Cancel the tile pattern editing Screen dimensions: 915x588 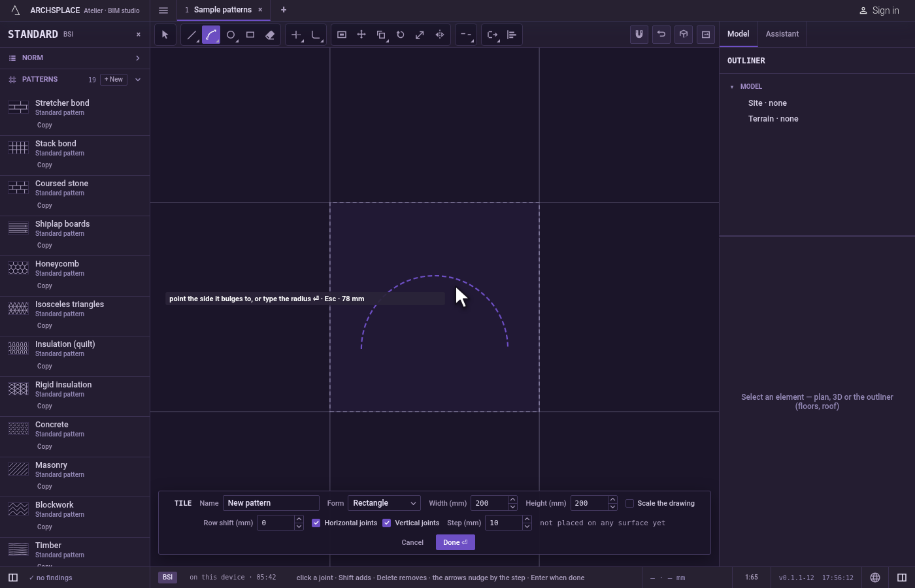pos(412,542)
